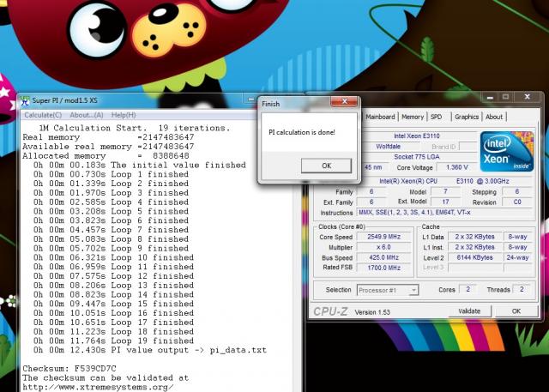Click the Ext. Model 17 value
Viewport: 549px width, 392px height.
click(445, 202)
